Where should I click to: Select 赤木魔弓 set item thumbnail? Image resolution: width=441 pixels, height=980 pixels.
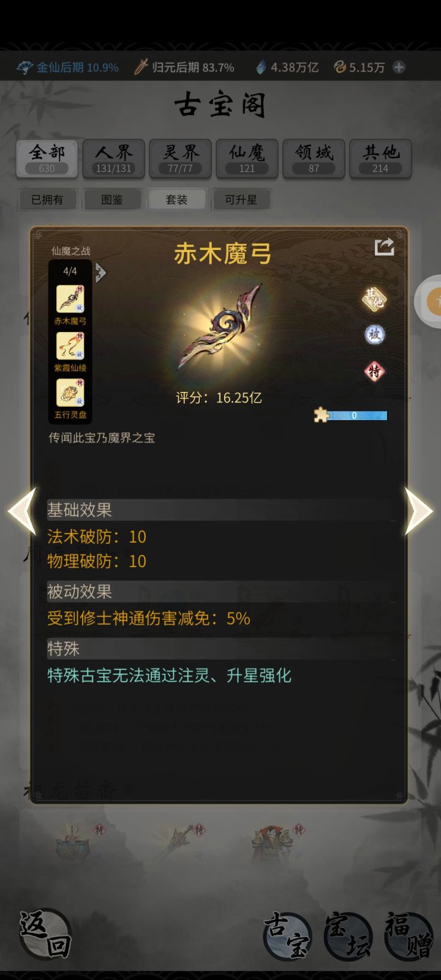pos(70,300)
